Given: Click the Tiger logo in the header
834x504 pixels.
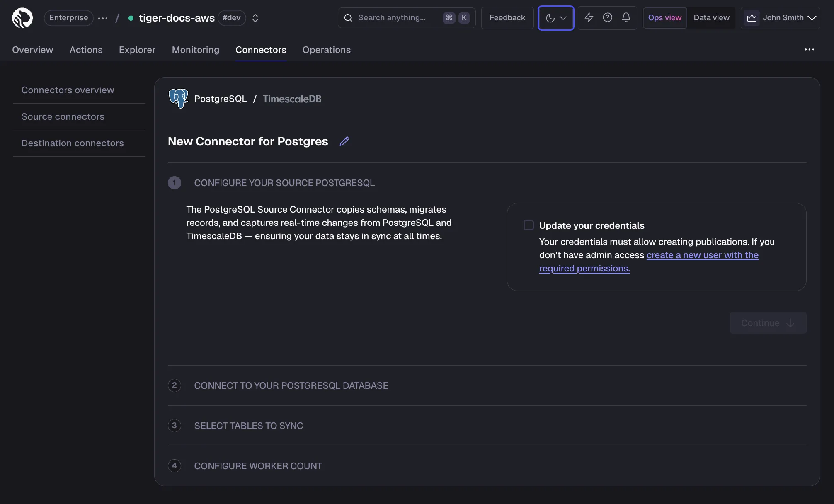Looking at the screenshot, I should (x=22, y=18).
